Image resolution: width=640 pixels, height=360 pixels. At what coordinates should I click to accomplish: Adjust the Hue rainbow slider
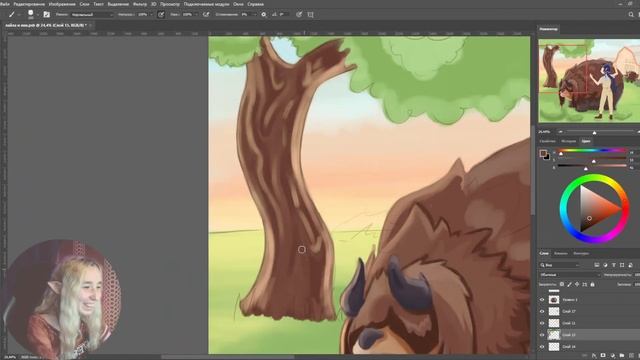[592, 151]
